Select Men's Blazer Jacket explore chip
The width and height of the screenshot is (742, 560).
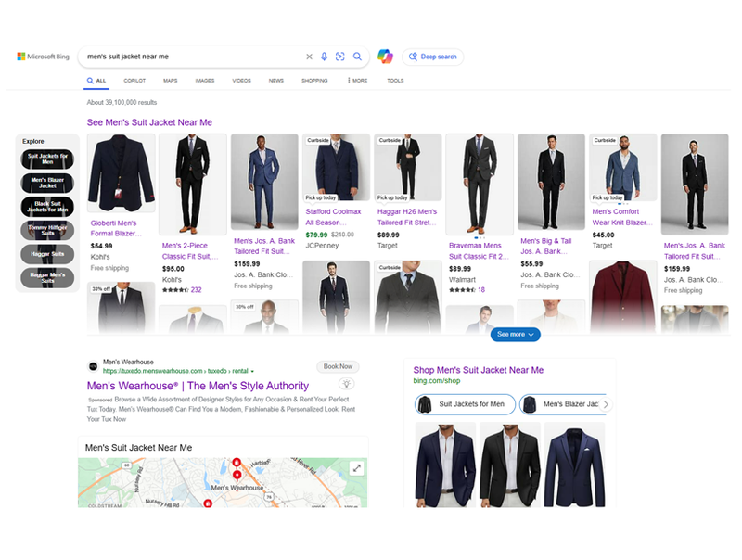[47, 183]
